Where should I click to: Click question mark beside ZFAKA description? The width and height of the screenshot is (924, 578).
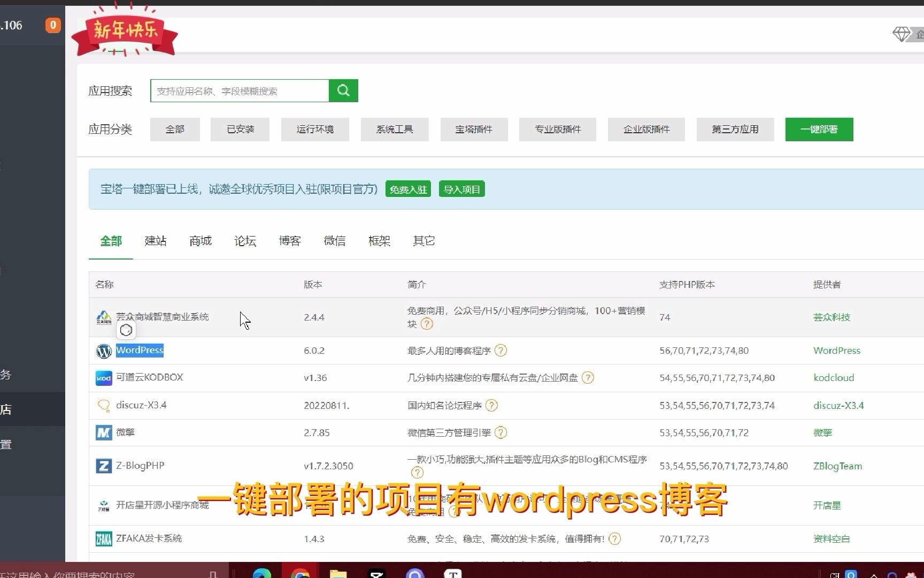615,539
